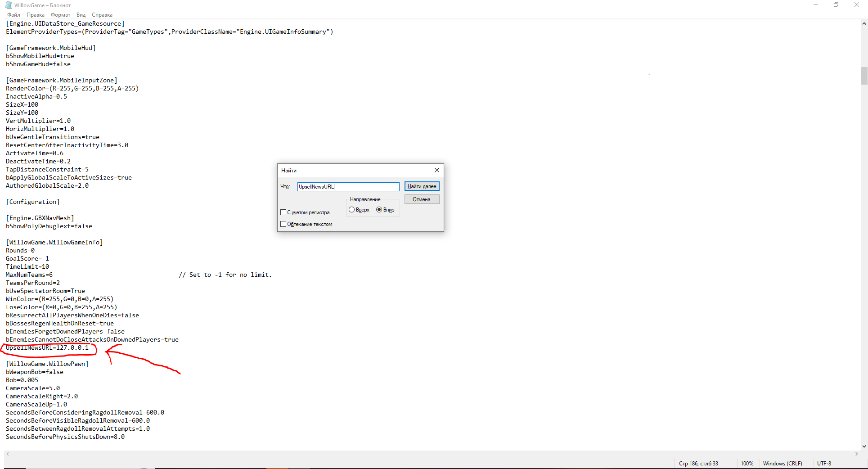Viewport: 868px width, 469px height.
Task: Click the line ResetCenterAfterInactivityTime=3.0
Action: [x=67, y=145]
